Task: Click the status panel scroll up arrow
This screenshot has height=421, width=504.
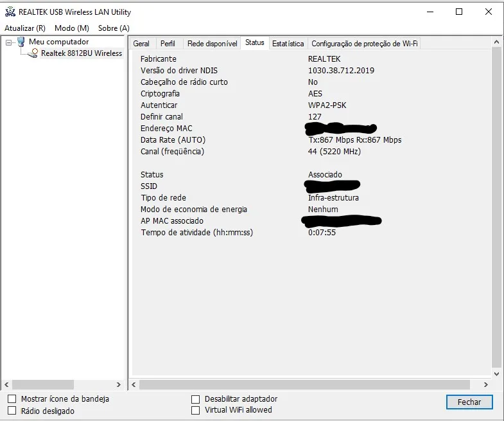Action: (496, 42)
